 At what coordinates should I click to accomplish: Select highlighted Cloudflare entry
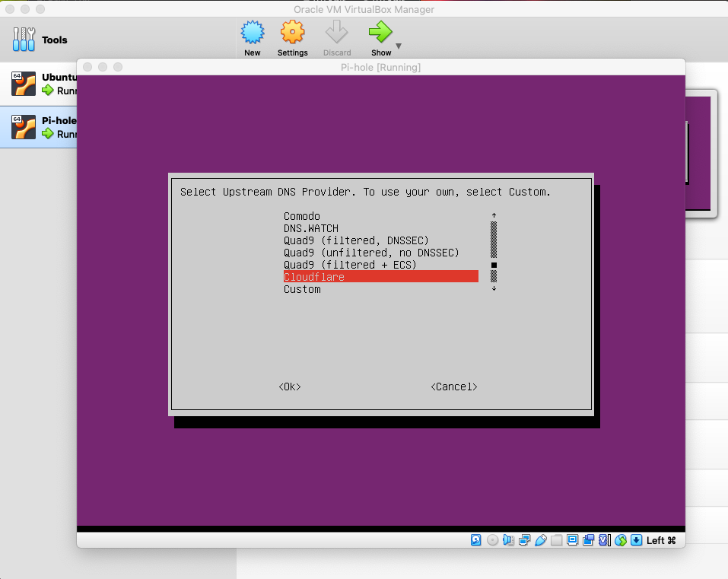tap(380, 277)
